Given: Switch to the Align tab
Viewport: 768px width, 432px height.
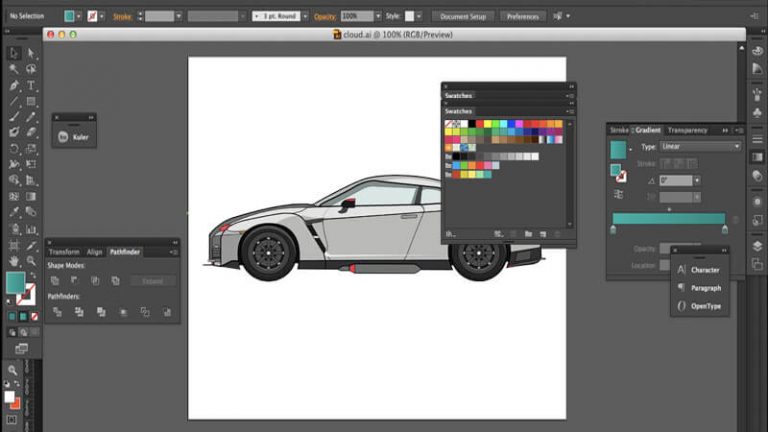Looking at the screenshot, I should coord(95,252).
